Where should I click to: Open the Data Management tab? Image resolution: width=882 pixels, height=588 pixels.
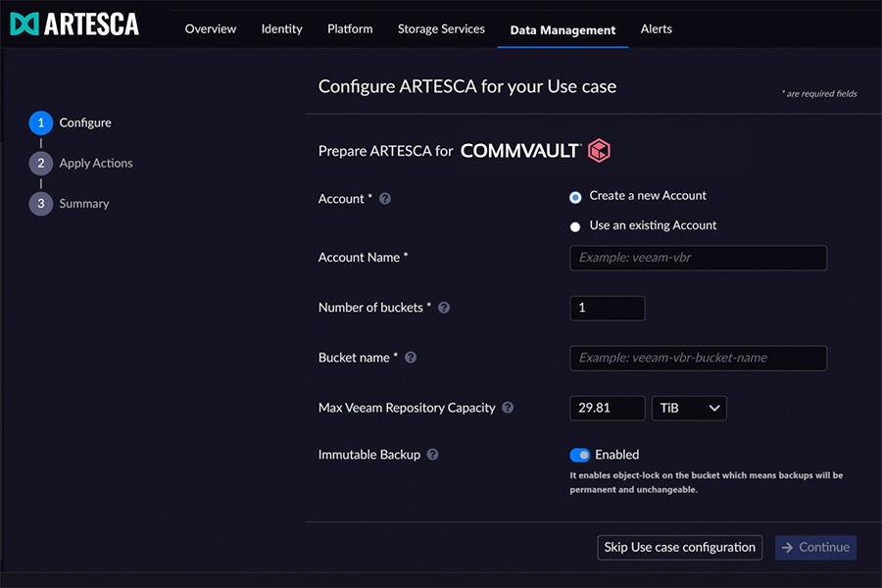coord(563,29)
